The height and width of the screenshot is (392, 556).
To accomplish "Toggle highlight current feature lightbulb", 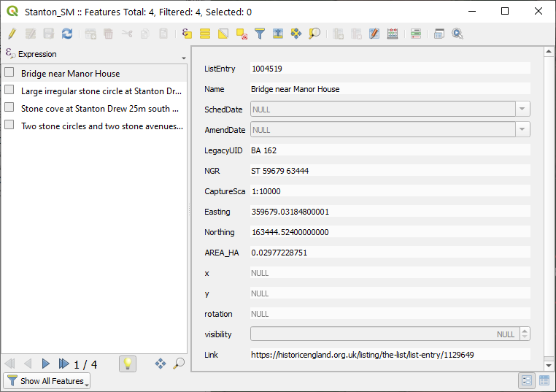I will pos(128,364).
